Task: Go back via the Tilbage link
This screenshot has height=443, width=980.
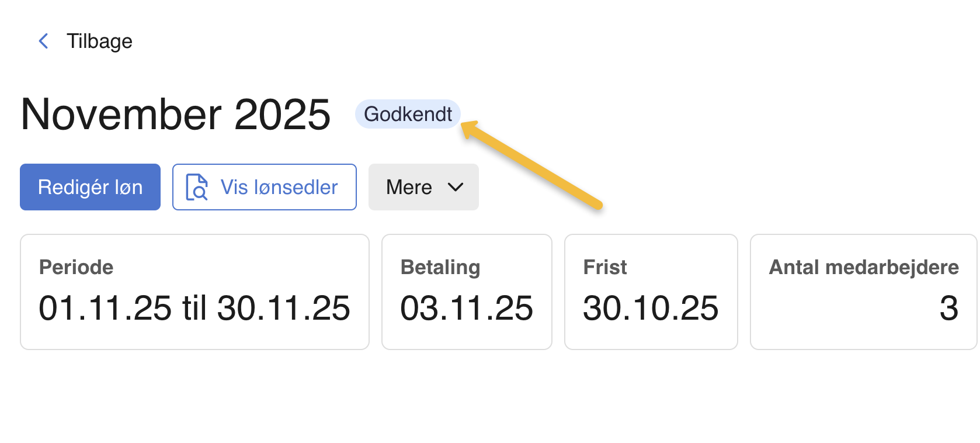Action: [99, 41]
